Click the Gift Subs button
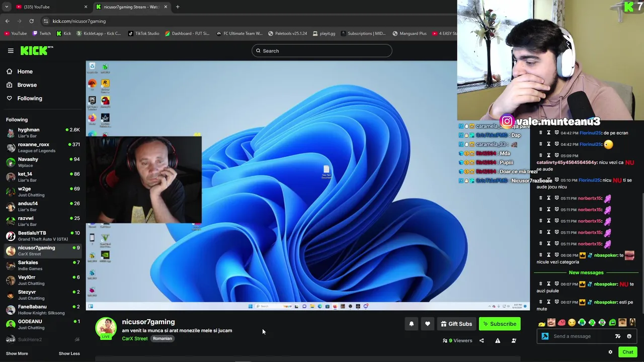 (456, 324)
